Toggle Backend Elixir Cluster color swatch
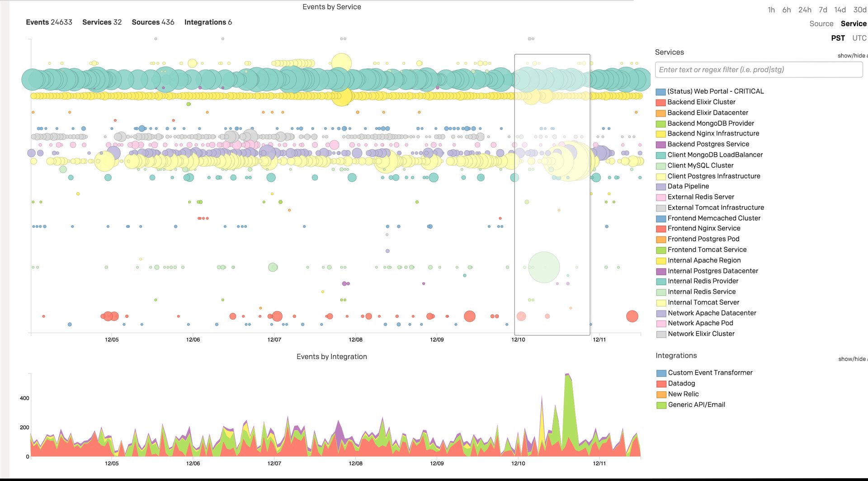 point(661,103)
